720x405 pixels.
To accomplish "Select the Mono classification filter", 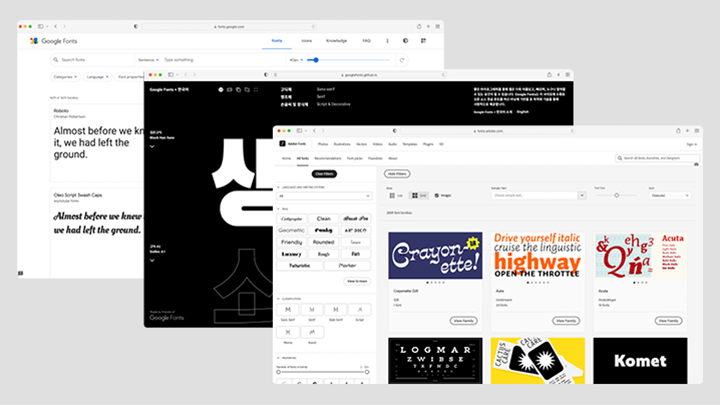I will coord(288,332).
